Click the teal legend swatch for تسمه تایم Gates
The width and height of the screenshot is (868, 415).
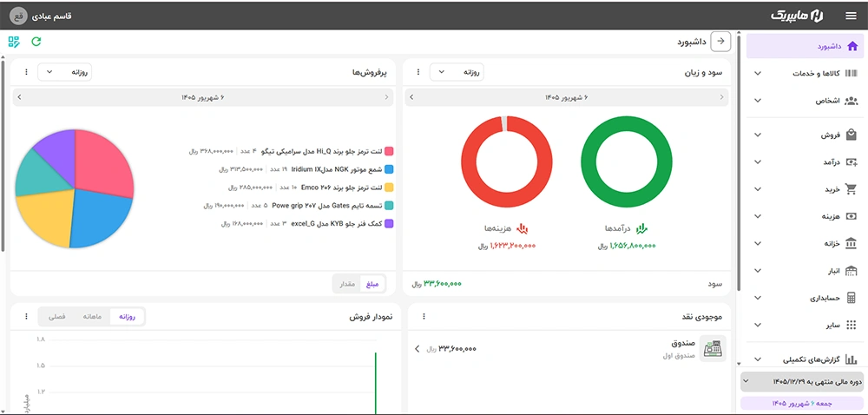pos(389,205)
